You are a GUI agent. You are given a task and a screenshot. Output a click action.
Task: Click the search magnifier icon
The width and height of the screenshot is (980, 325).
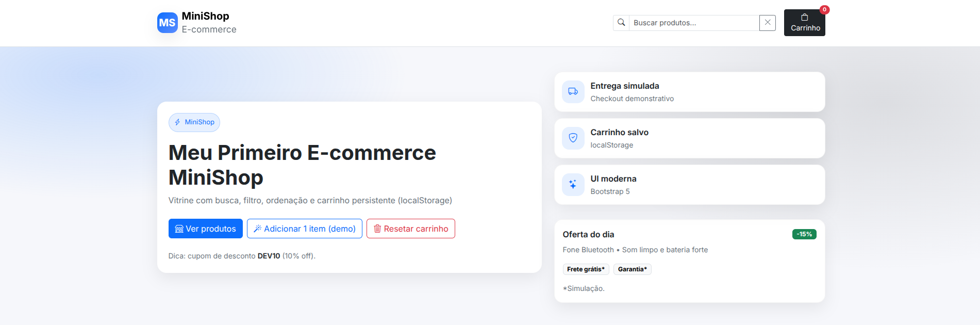click(621, 23)
